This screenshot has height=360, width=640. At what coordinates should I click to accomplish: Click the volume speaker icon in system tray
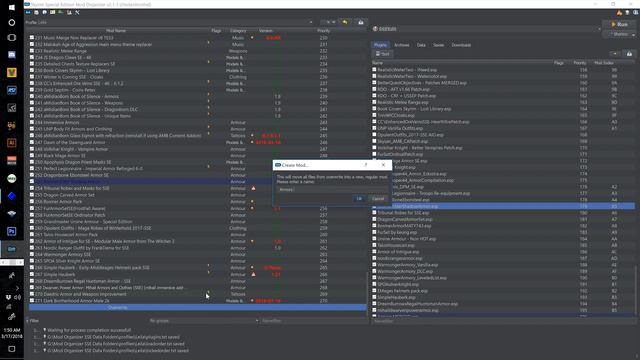[x=17, y=297]
